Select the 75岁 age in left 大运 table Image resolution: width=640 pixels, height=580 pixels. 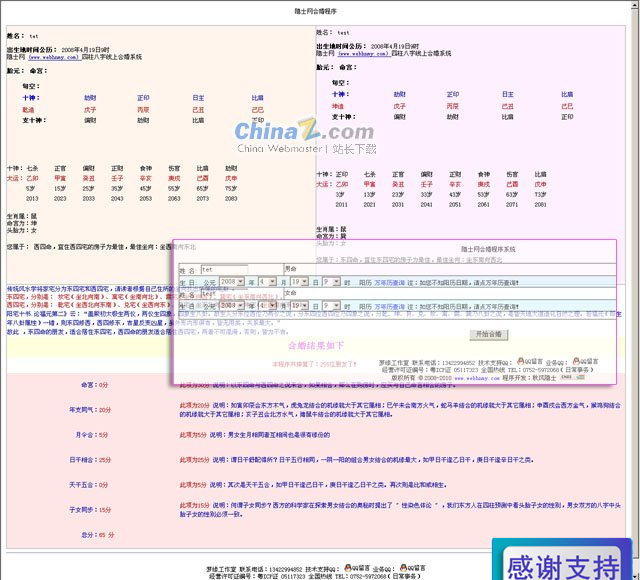click(x=231, y=189)
